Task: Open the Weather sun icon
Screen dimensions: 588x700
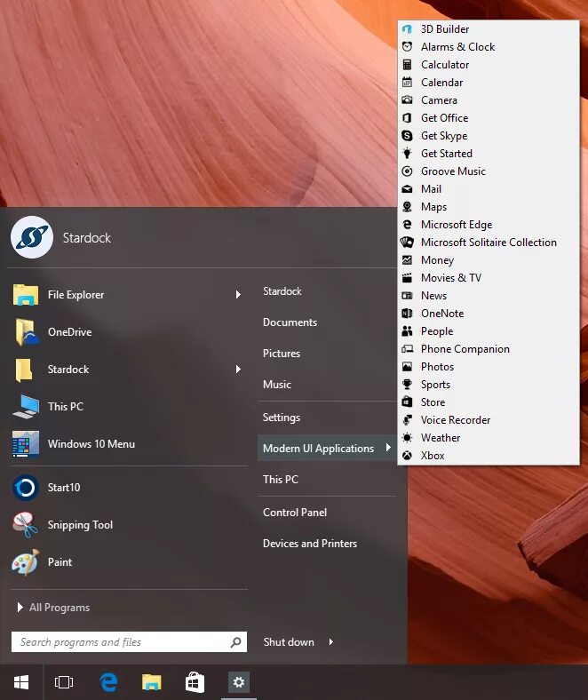Action: [x=407, y=437]
